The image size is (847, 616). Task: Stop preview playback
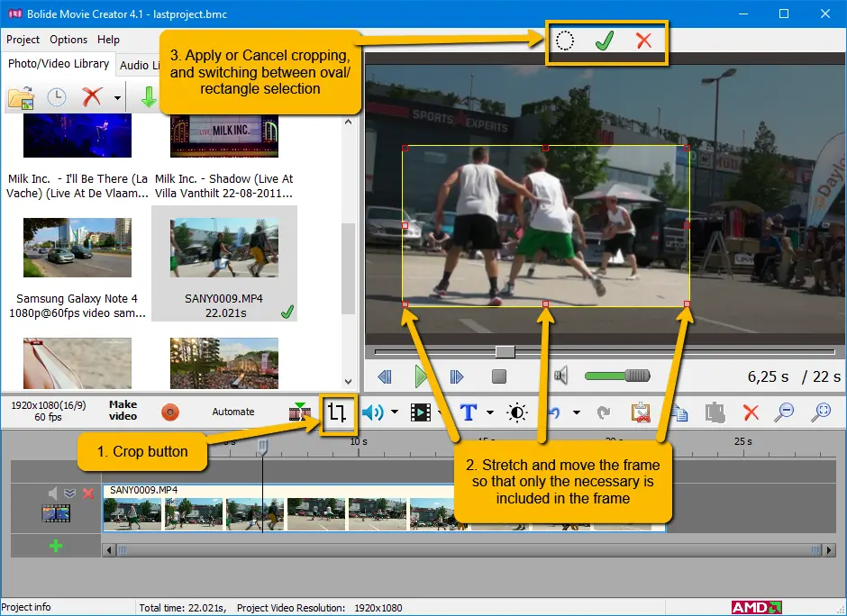click(499, 376)
